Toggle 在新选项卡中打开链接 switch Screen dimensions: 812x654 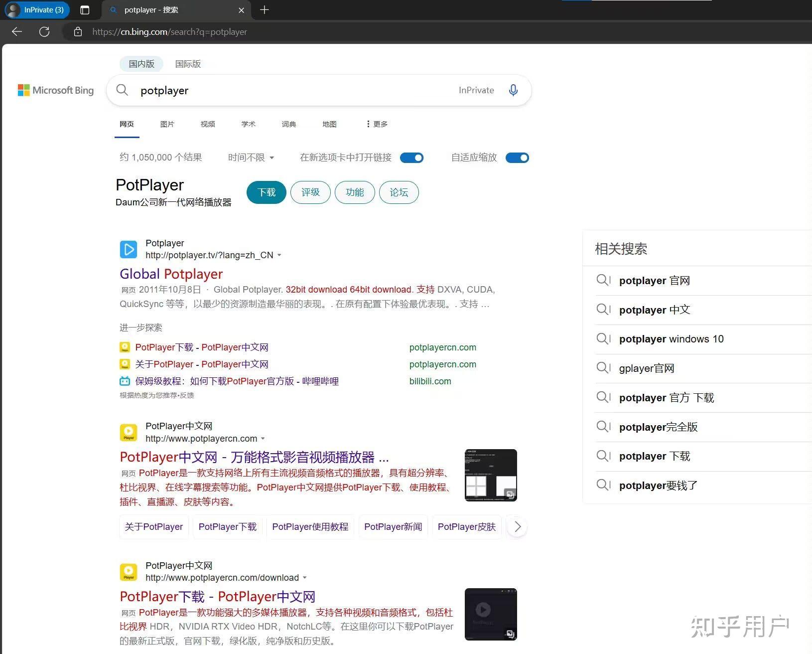pos(411,158)
